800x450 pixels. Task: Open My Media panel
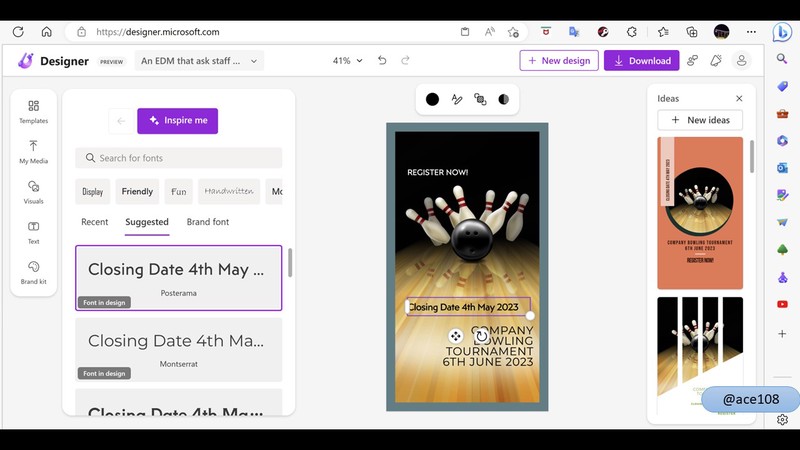click(x=34, y=152)
